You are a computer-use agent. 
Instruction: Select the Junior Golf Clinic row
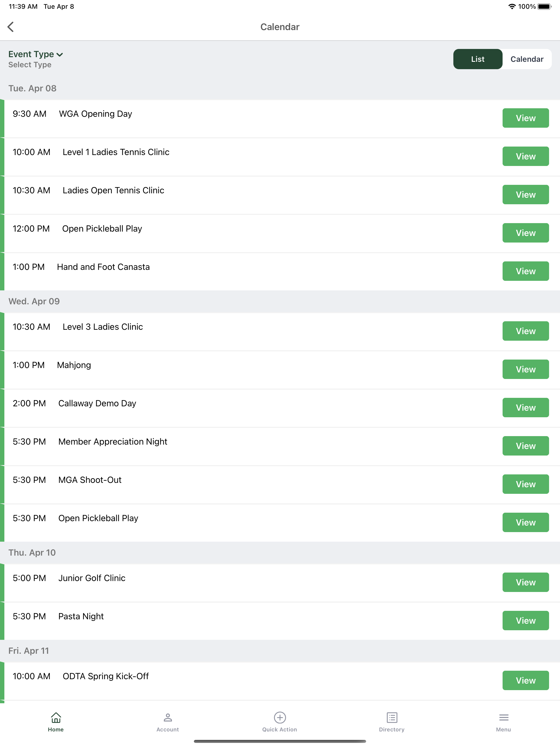pos(280,583)
